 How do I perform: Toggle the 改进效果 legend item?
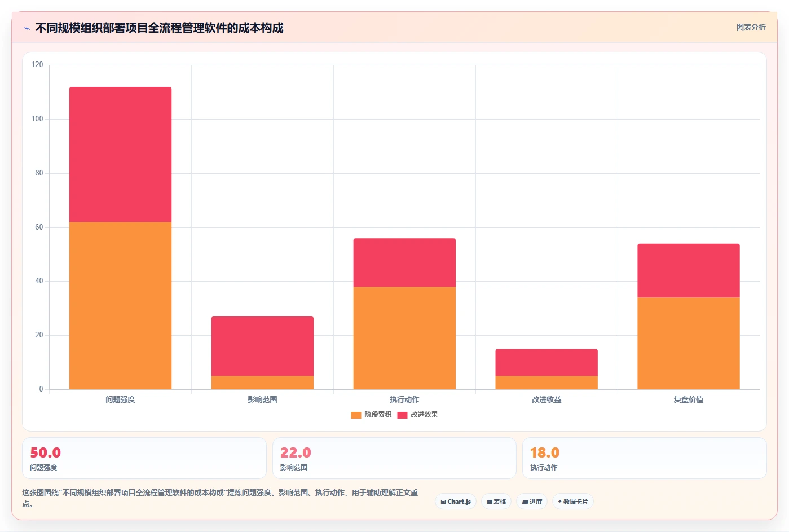tap(417, 415)
